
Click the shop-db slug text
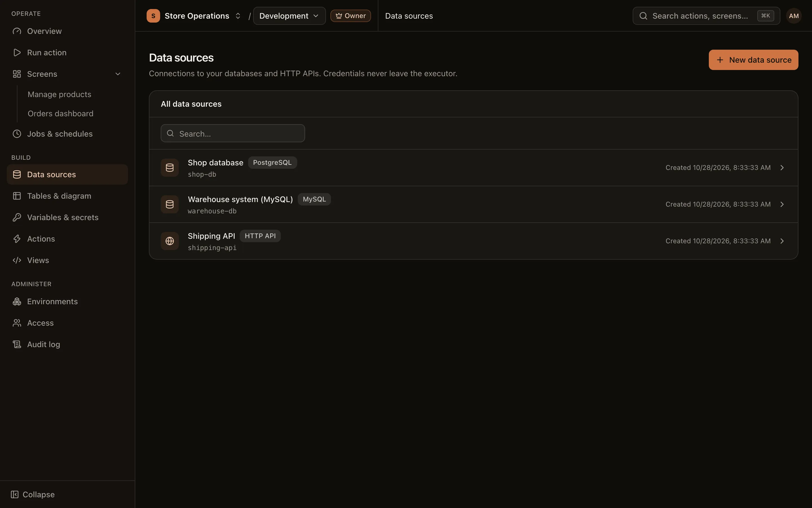(x=202, y=174)
